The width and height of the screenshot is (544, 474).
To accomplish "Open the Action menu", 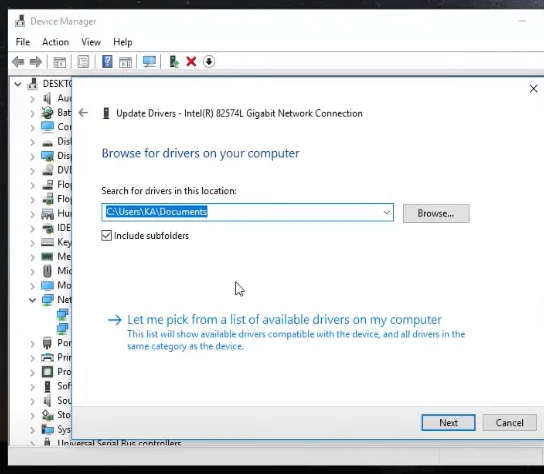I will 56,42.
